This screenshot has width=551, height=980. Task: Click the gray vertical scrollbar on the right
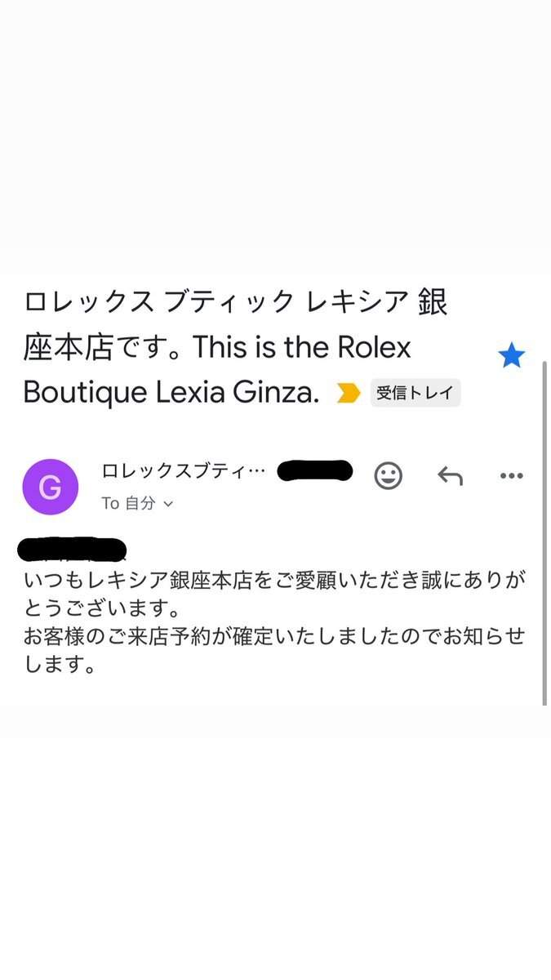(545, 532)
